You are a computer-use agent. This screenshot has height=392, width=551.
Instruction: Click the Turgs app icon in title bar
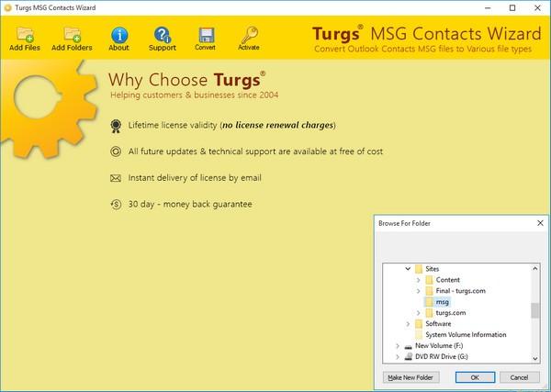coord(7,7)
